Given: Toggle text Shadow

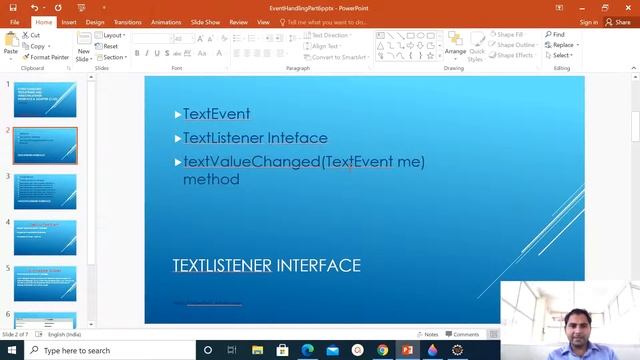Looking at the screenshot, I should [x=167, y=53].
